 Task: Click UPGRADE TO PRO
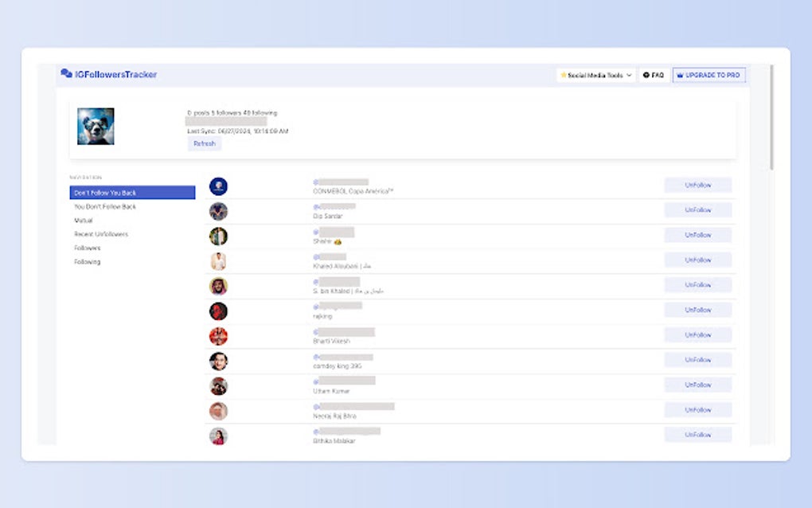tap(709, 74)
